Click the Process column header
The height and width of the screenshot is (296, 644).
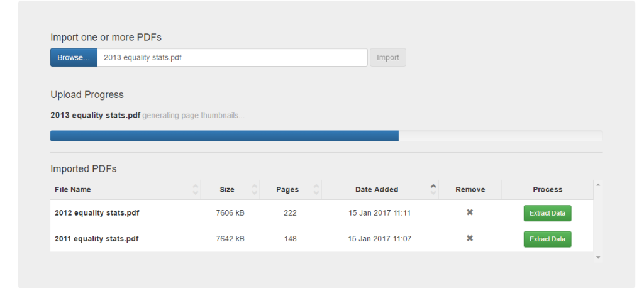click(547, 189)
